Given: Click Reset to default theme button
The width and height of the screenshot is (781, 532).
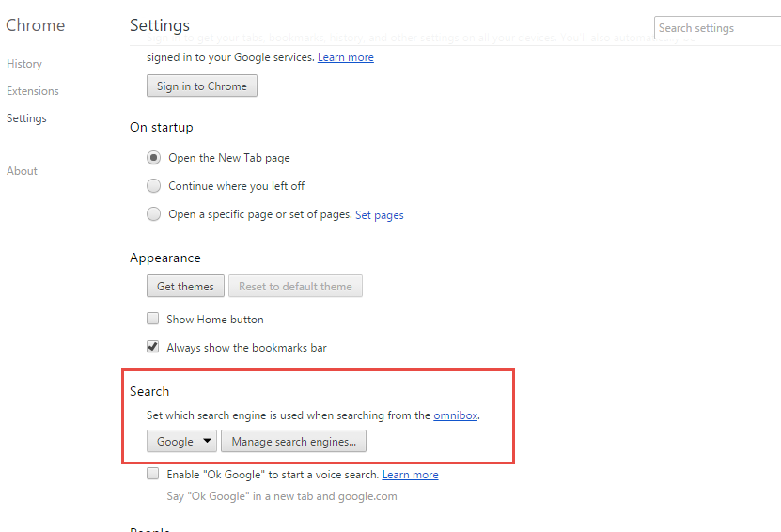Looking at the screenshot, I should point(295,287).
